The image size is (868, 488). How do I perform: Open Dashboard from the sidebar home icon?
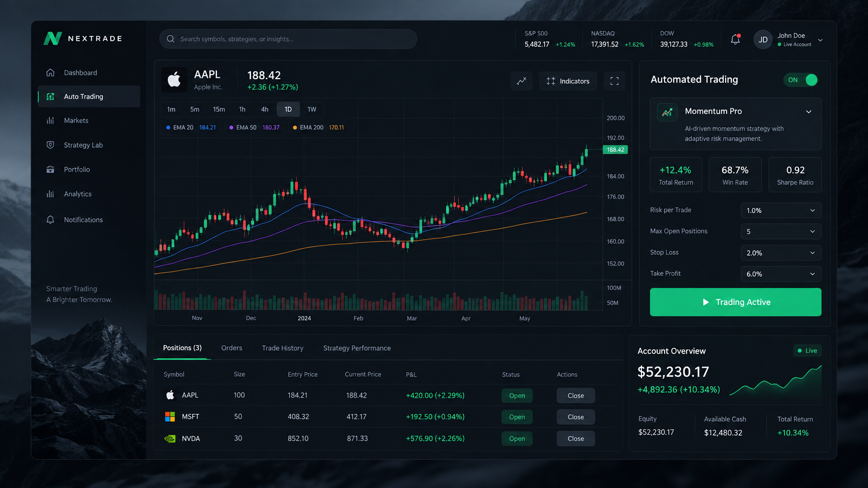(50, 73)
